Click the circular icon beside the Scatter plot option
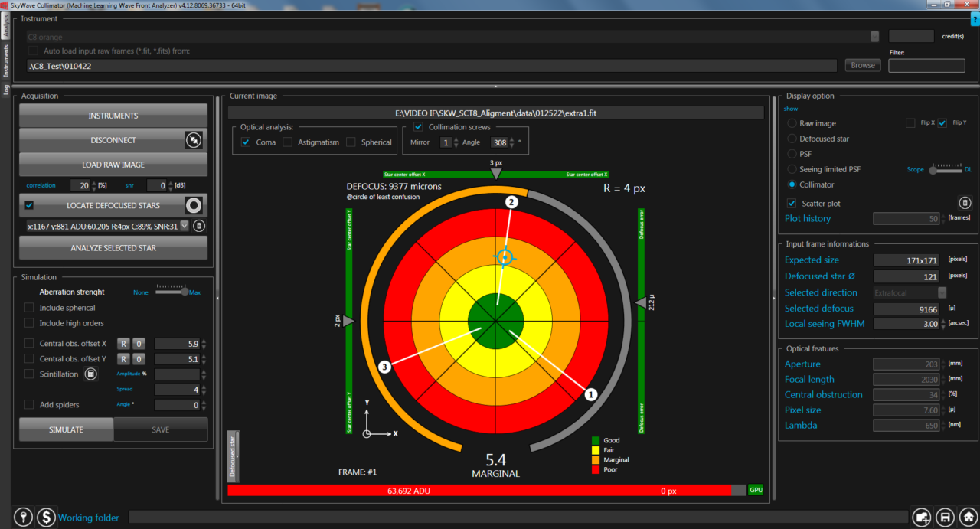The height and width of the screenshot is (529, 980). 965,202
